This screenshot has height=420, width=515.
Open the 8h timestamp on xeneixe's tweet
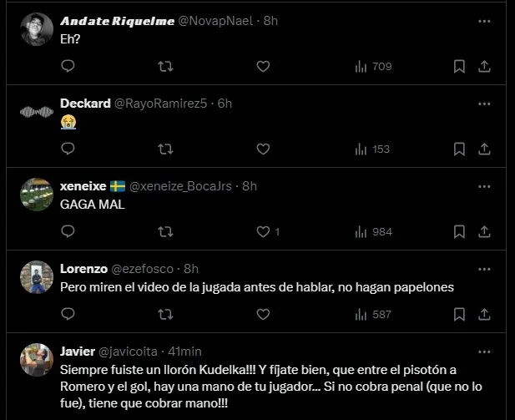point(250,186)
